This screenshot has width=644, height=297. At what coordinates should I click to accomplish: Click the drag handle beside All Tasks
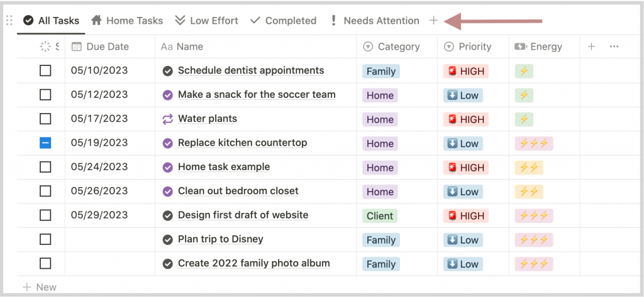click(9, 21)
